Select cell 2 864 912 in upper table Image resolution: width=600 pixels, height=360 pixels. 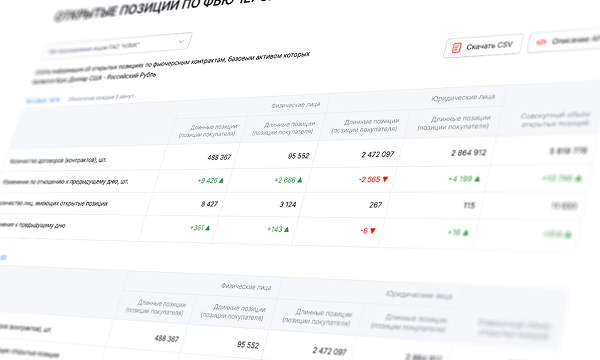(x=469, y=153)
